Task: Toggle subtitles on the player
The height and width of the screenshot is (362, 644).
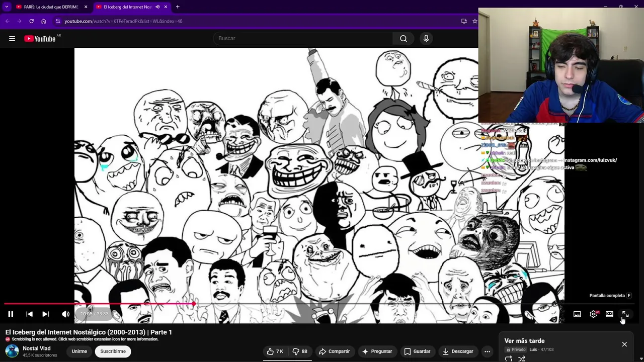Action: click(x=577, y=314)
